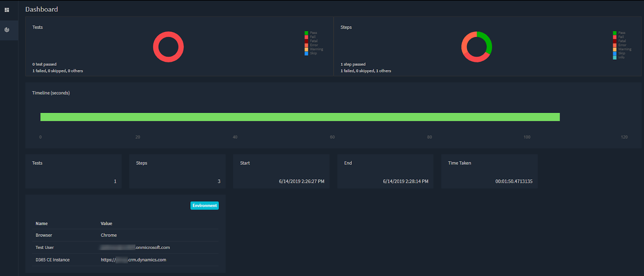Toggle Skip legend in Tests chart
The image size is (644, 276).
tap(311, 53)
